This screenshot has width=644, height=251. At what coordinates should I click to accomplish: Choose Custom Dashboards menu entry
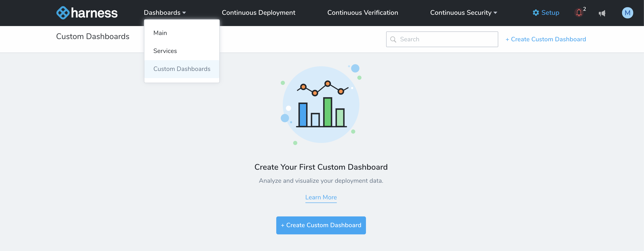(x=182, y=69)
